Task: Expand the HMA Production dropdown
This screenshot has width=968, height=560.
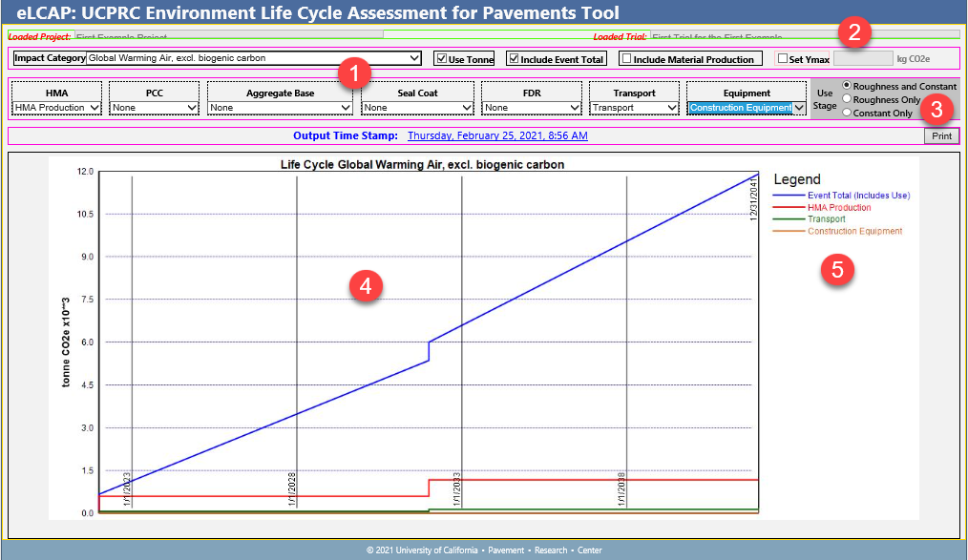Action: (x=56, y=108)
